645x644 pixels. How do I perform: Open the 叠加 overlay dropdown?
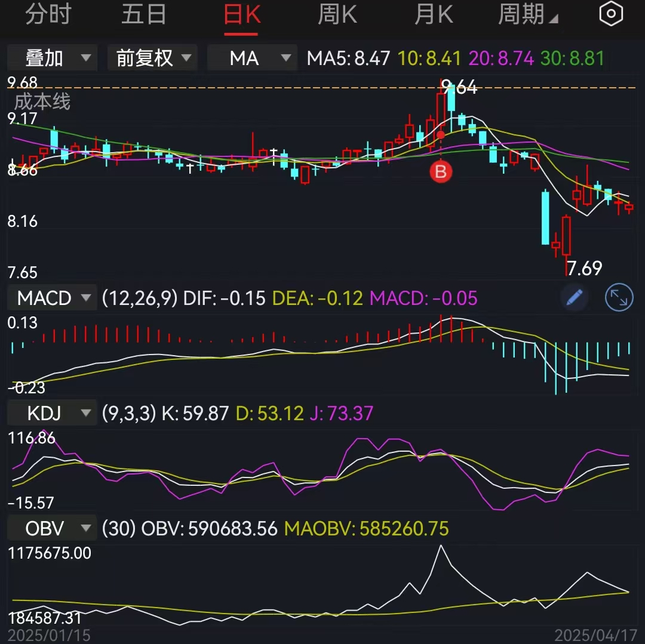[x=51, y=58]
